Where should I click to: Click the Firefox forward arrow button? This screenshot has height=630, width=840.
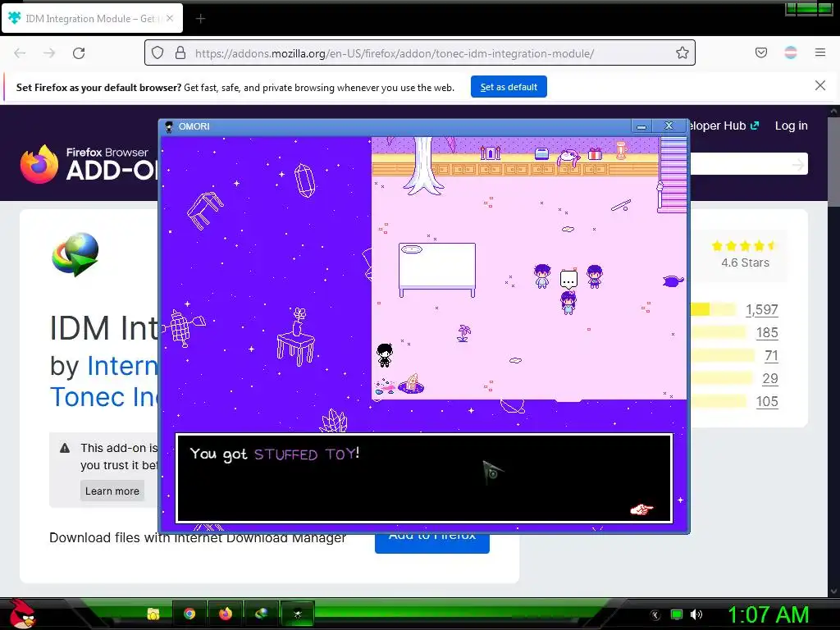coord(49,53)
